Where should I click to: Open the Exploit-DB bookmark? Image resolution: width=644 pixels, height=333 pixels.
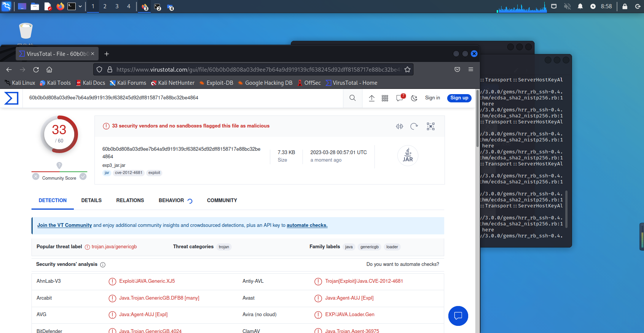216,83
